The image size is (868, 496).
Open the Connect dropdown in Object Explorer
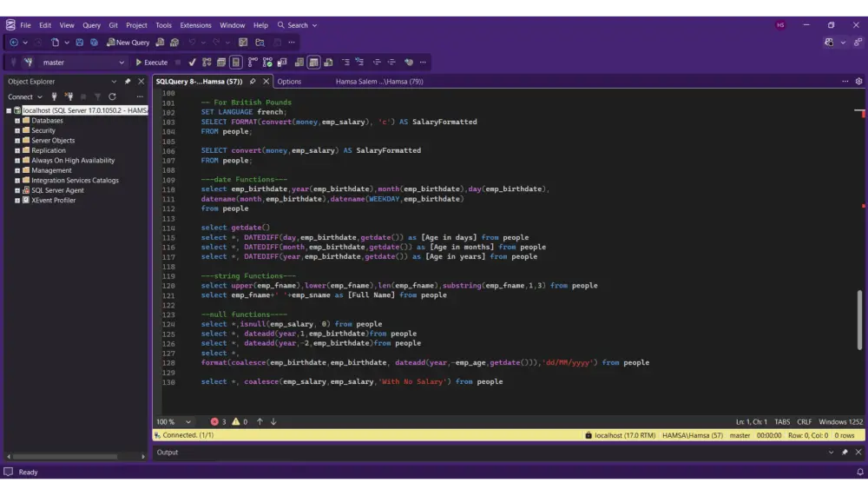click(x=25, y=96)
